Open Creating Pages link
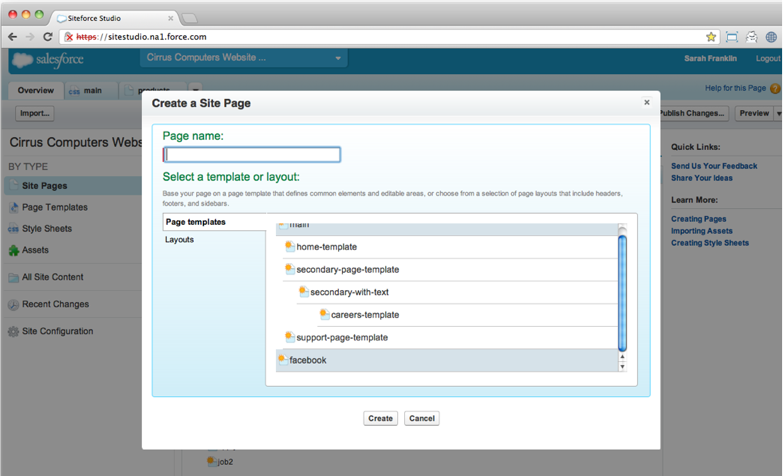The width and height of the screenshot is (783, 476). point(699,219)
